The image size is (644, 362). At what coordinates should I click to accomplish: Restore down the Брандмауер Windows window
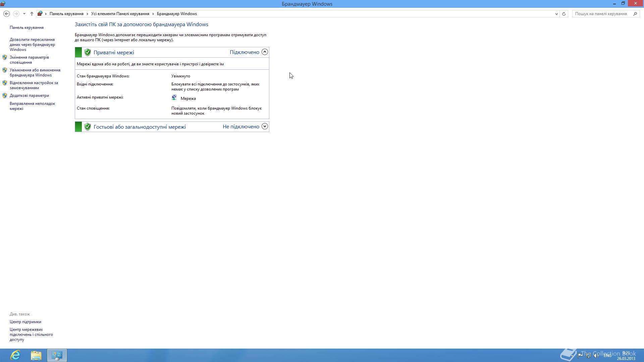(x=623, y=4)
